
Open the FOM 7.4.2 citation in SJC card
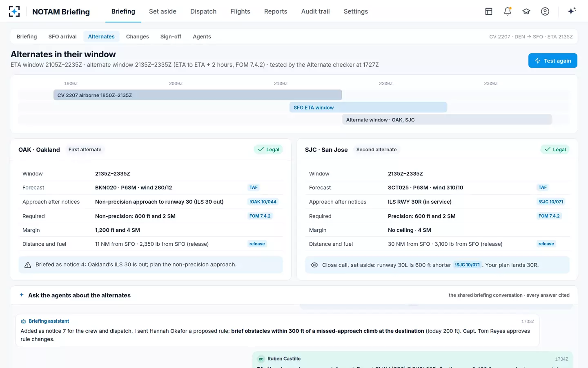pos(549,216)
